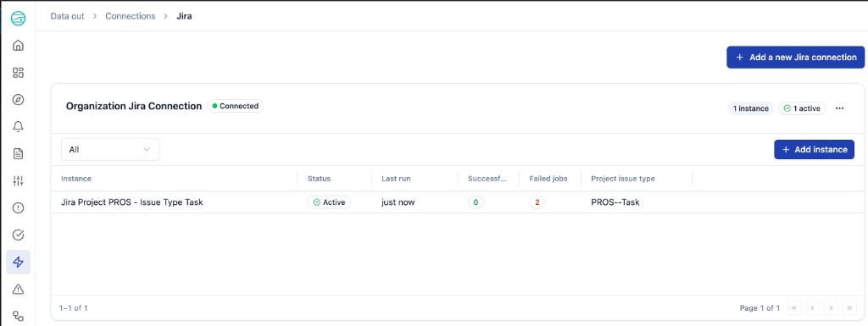Open the connected squares icon at sidebar bottom
This screenshot has width=868, height=326.
18,316
